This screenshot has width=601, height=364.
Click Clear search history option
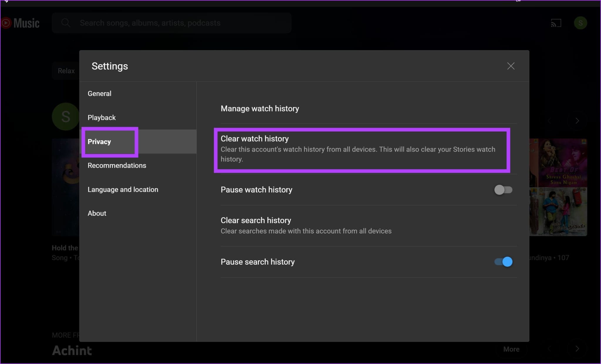point(368,226)
